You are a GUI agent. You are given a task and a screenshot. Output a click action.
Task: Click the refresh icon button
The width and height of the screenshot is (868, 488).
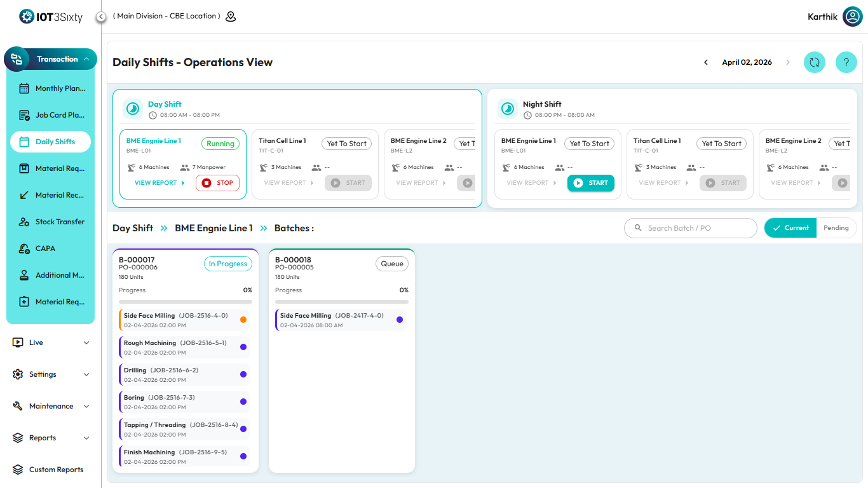click(814, 62)
